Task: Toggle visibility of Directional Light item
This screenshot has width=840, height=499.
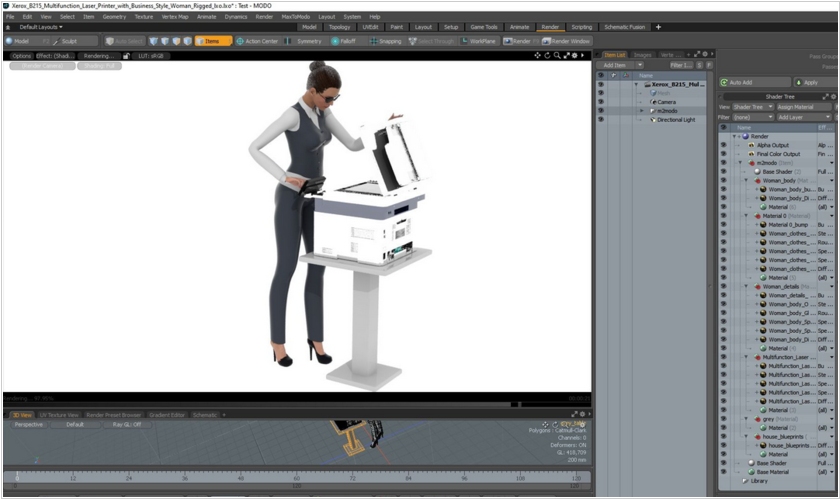Action: click(x=601, y=119)
